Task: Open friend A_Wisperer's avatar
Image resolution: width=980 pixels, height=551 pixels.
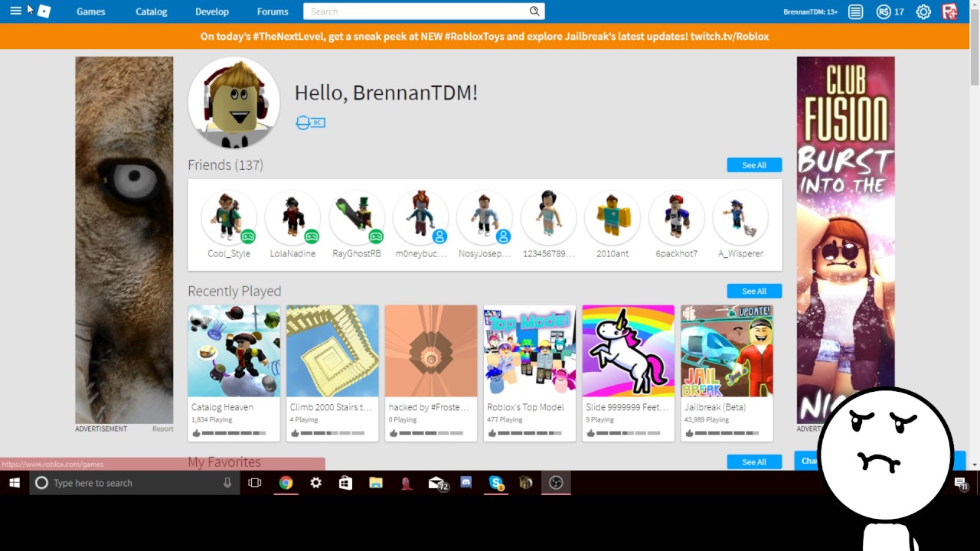Action: coord(740,217)
